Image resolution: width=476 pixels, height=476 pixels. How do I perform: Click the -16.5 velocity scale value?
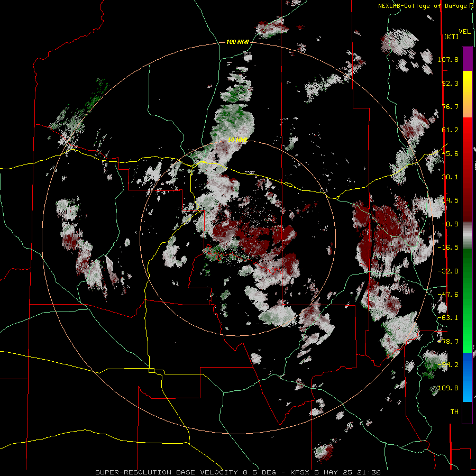pyautogui.click(x=448, y=248)
